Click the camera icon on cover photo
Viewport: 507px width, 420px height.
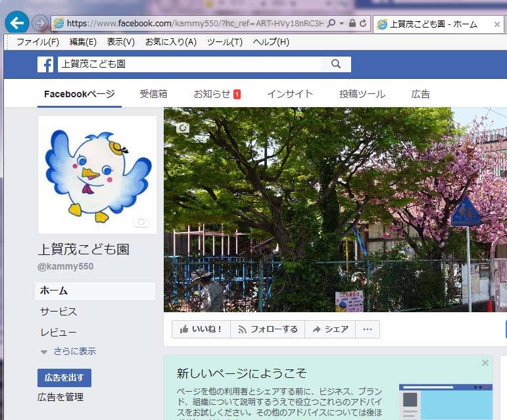183,128
